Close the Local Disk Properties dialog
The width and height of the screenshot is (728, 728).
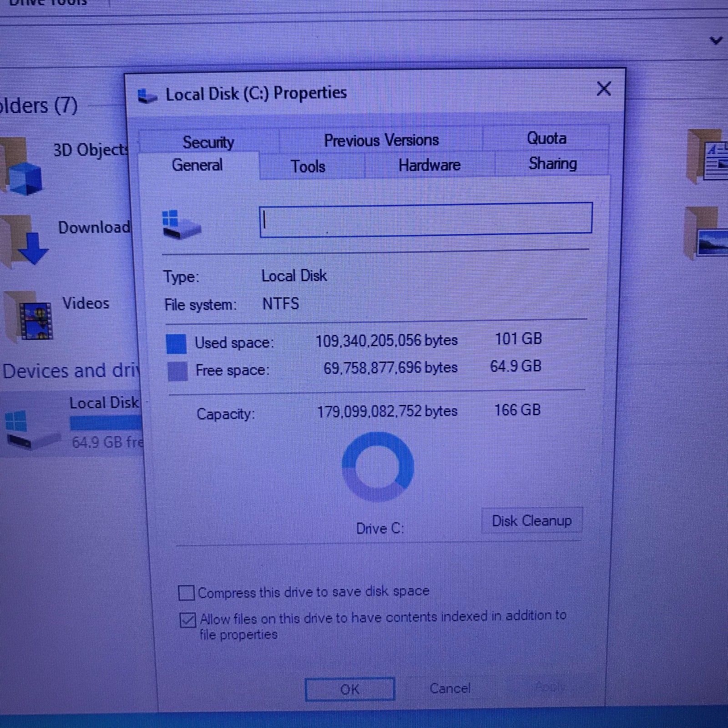pyautogui.click(x=604, y=88)
